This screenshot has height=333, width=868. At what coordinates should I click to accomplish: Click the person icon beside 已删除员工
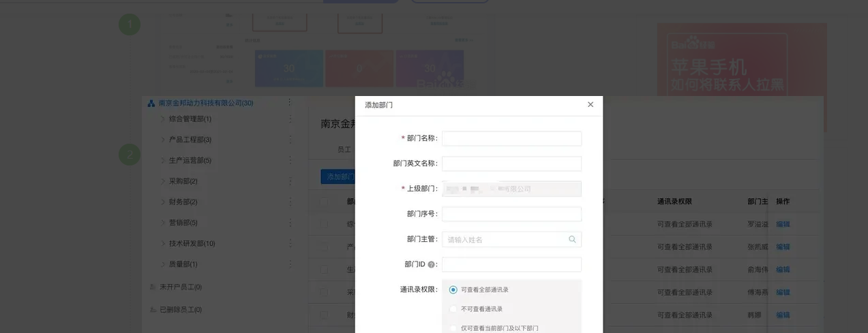tap(152, 310)
